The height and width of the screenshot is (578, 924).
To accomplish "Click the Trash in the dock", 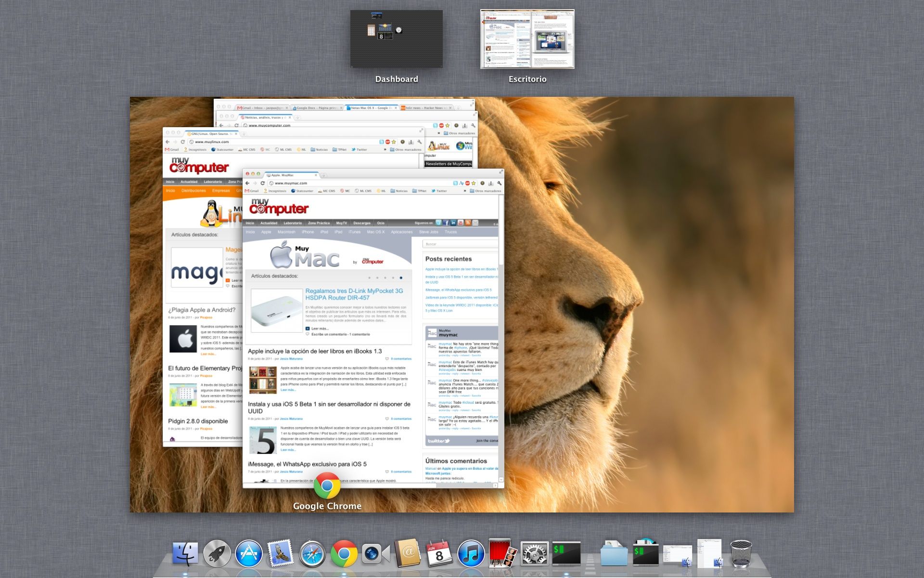I will point(741,554).
